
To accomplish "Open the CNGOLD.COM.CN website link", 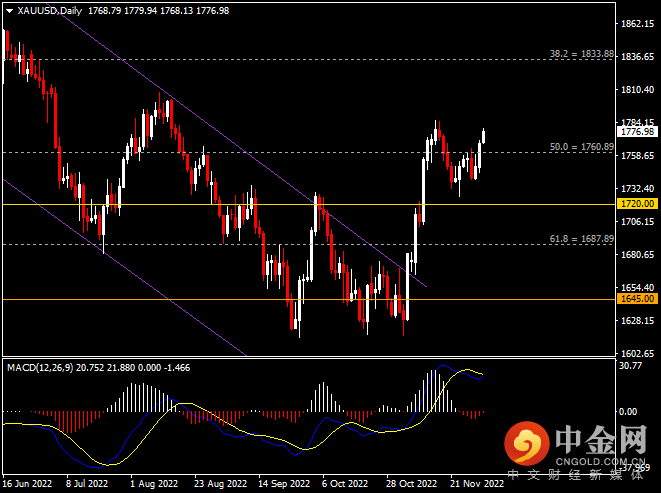I will point(598,461).
